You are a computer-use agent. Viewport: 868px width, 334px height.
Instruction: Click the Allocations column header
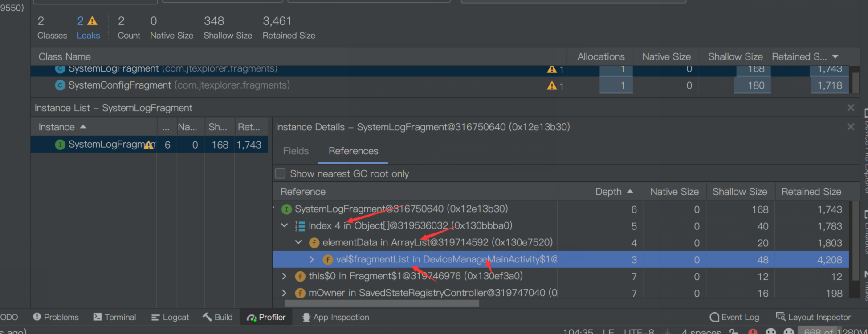[601, 57]
